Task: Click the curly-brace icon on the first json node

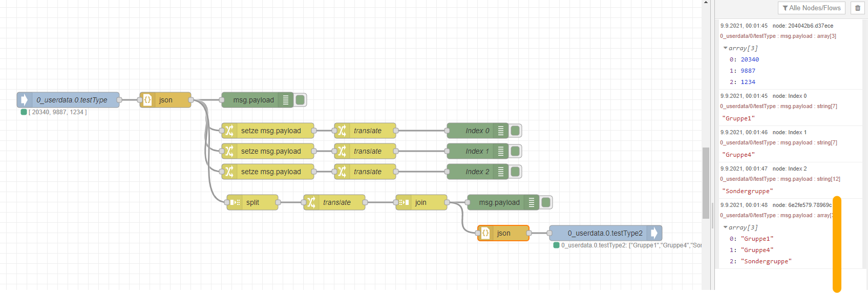Action: click(147, 100)
